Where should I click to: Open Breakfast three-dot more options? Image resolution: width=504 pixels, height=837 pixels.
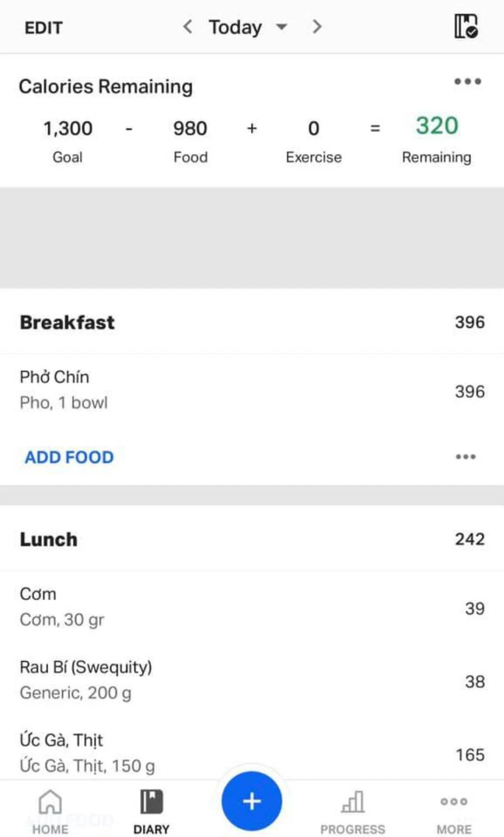pyautogui.click(x=465, y=457)
